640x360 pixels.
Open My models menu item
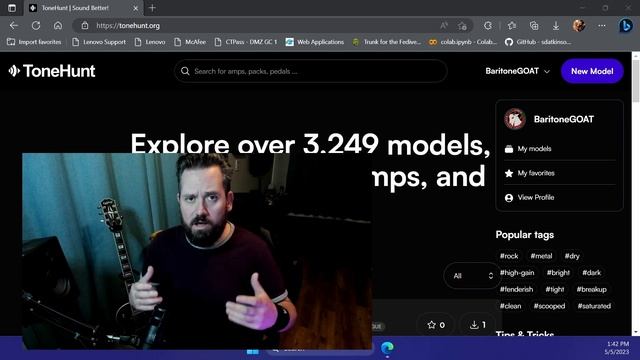coord(534,149)
